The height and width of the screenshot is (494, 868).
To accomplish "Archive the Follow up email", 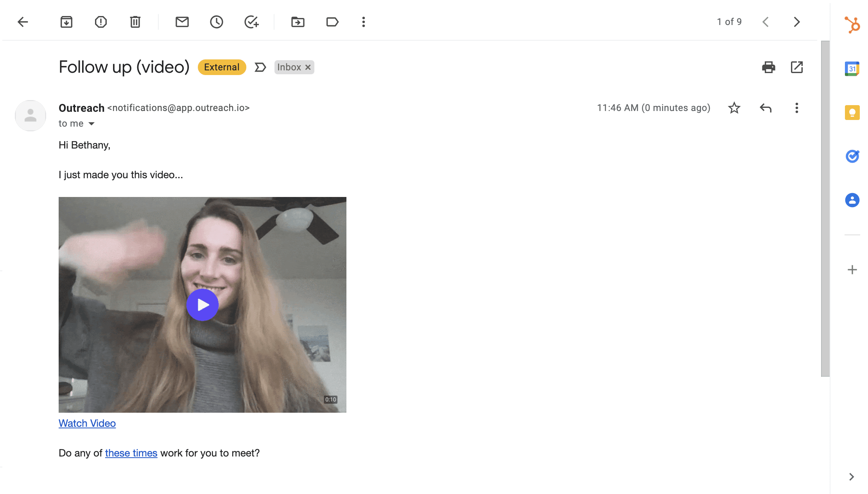I will click(x=66, y=22).
